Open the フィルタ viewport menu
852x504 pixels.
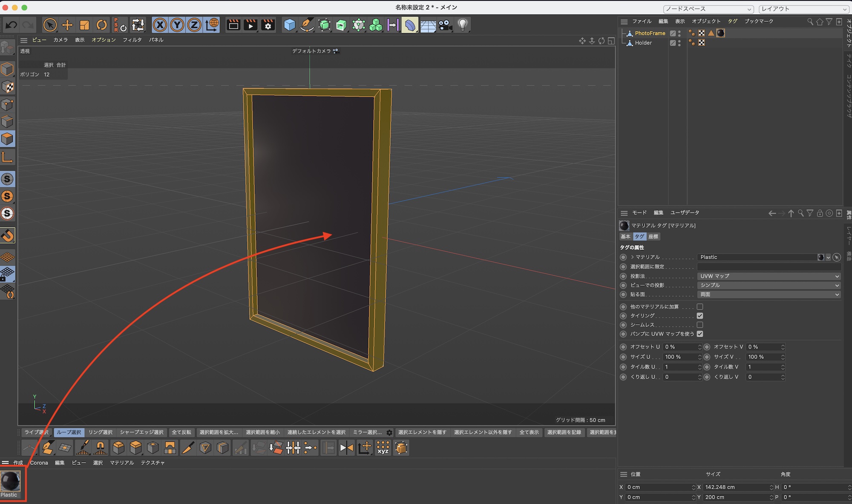tap(132, 40)
